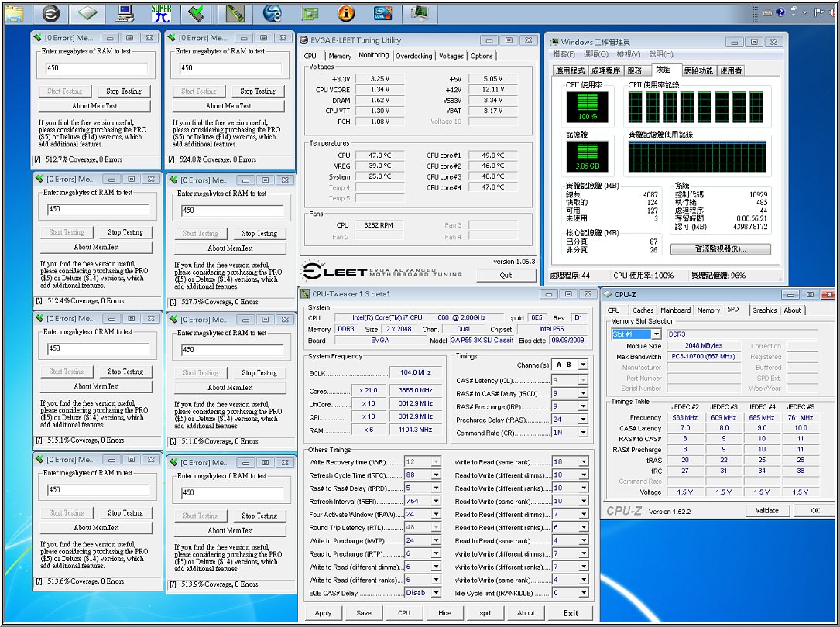Open the Memory tab in E-LEET

click(340, 56)
